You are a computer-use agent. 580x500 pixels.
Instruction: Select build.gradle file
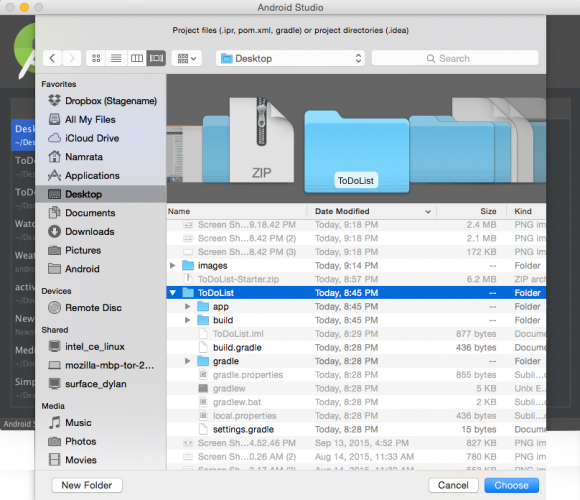click(x=356, y=348)
